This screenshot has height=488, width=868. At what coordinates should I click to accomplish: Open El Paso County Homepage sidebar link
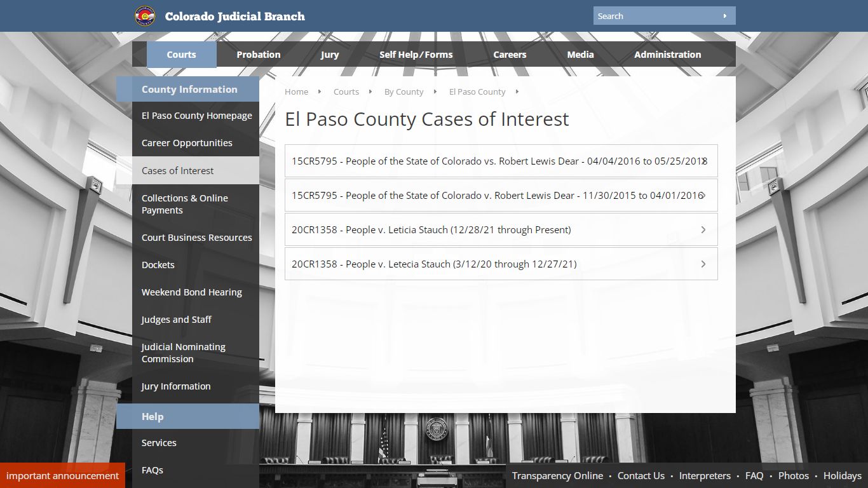[x=196, y=116]
